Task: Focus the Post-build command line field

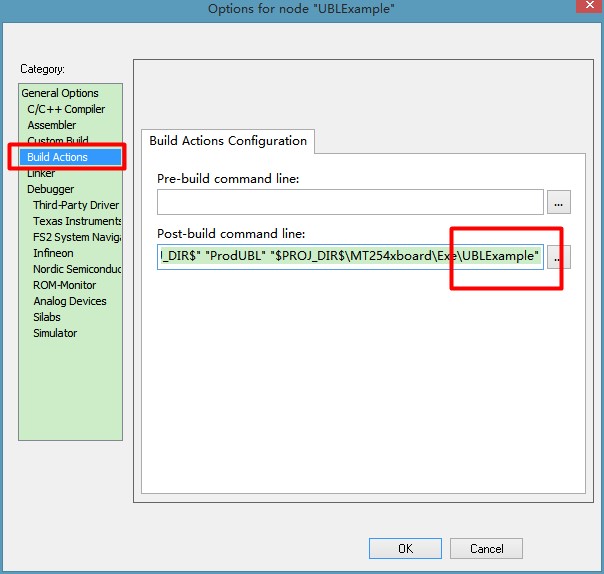Action: click(x=350, y=257)
